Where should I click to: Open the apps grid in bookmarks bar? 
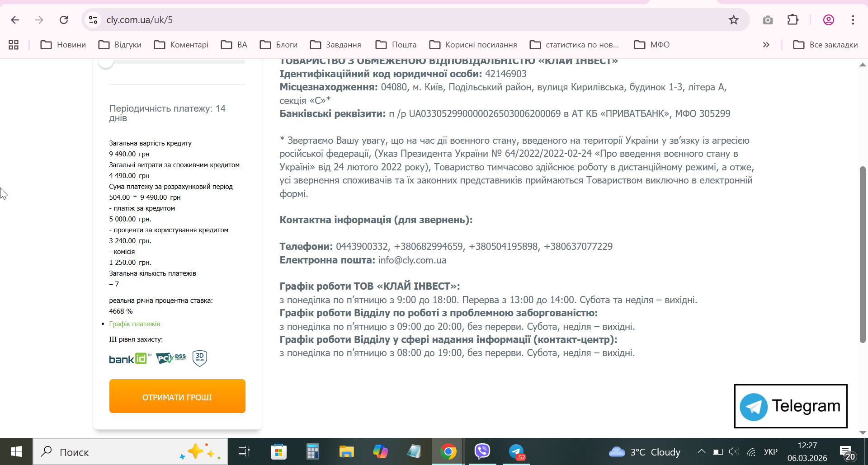click(x=14, y=45)
